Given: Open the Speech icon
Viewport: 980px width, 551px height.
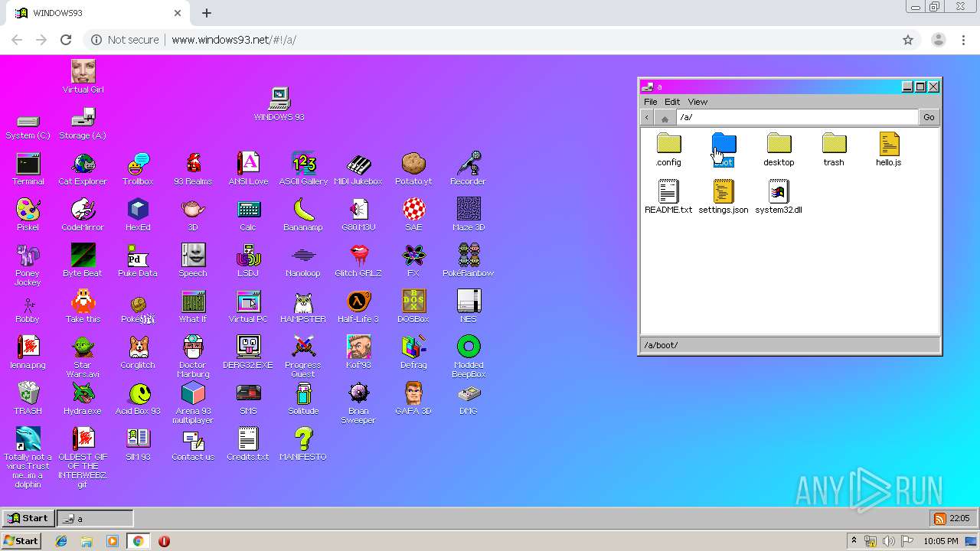Looking at the screenshot, I should 193,261.
